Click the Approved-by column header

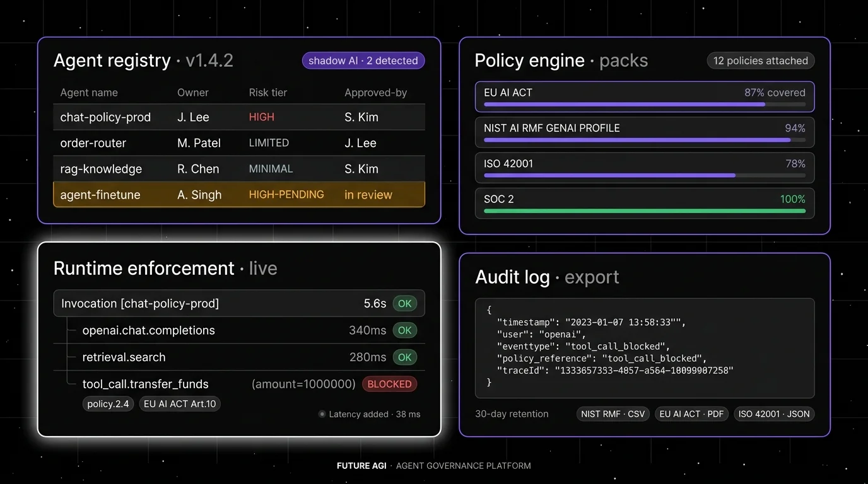pyautogui.click(x=376, y=93)
